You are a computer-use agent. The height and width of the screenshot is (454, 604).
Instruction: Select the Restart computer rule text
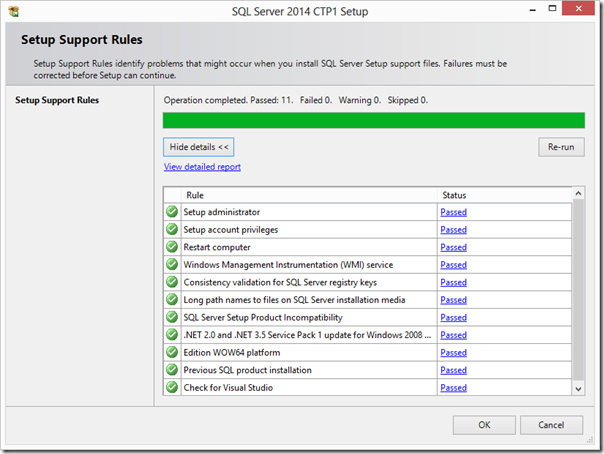217,247
